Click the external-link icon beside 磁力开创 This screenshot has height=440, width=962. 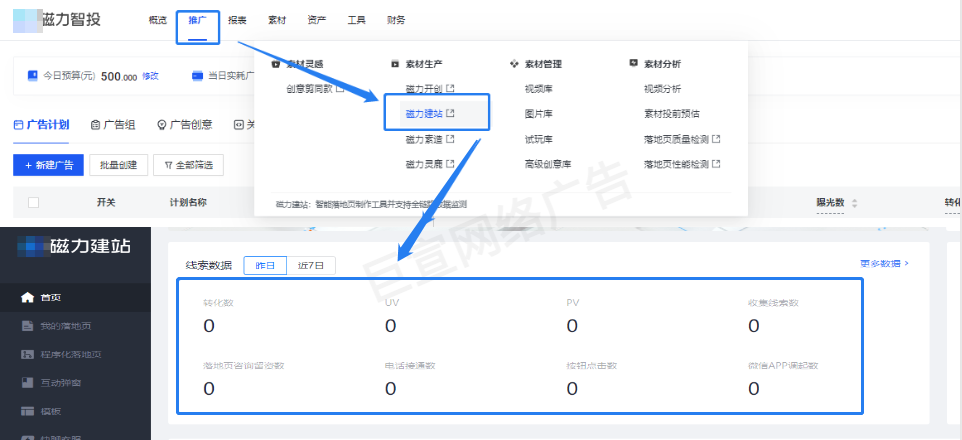click(450, 88)
